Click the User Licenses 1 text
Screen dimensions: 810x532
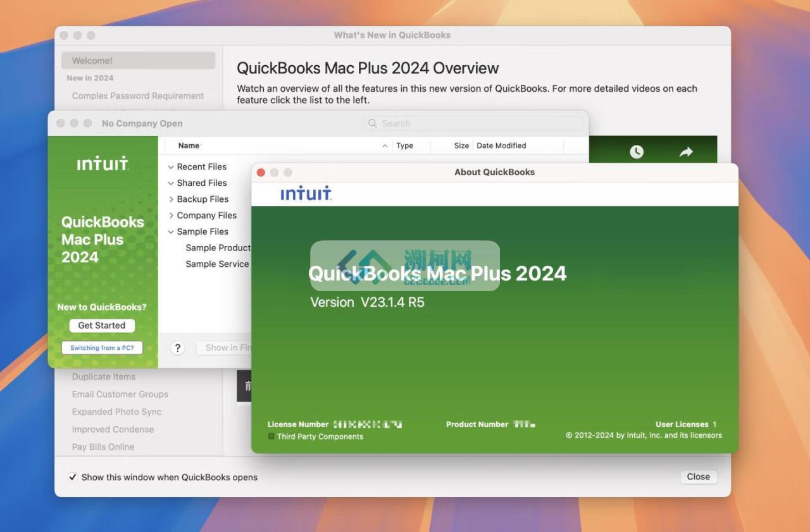point(686,424)
